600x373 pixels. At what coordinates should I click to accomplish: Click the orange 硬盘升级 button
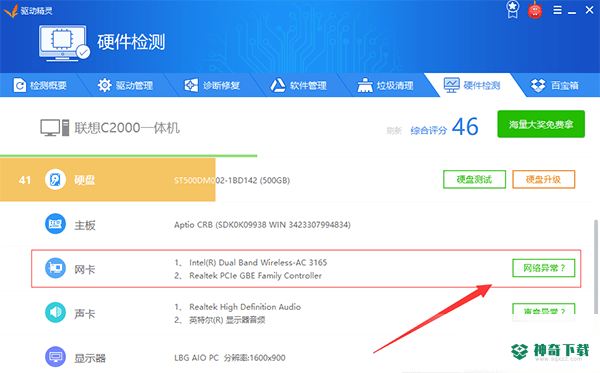coord(543,179)
